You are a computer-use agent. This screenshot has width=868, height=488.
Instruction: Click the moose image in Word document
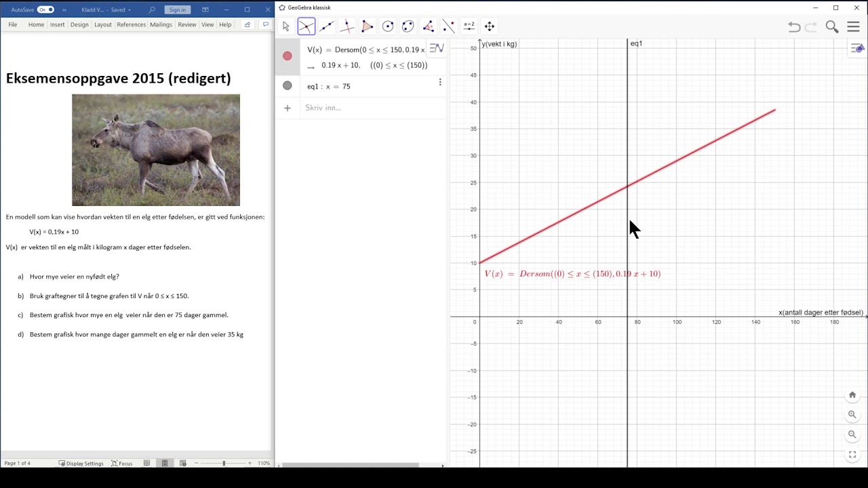click(156, 150)
